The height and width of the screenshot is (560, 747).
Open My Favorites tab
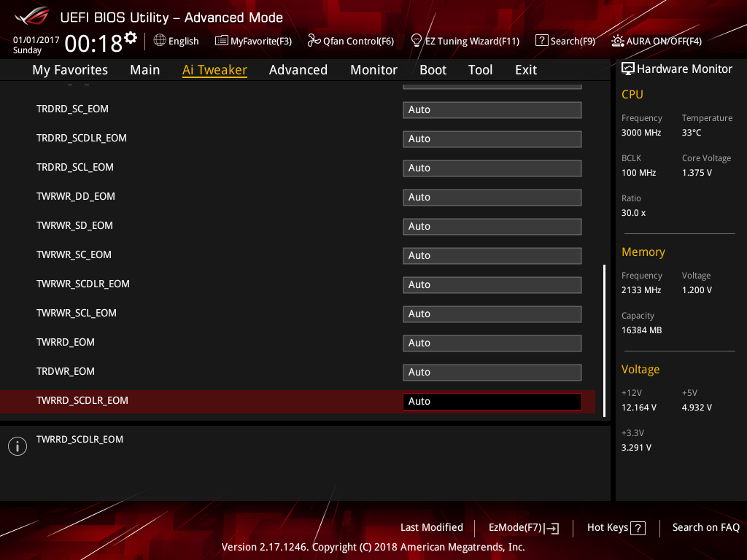pyautogui.click(x=70, y=70)
